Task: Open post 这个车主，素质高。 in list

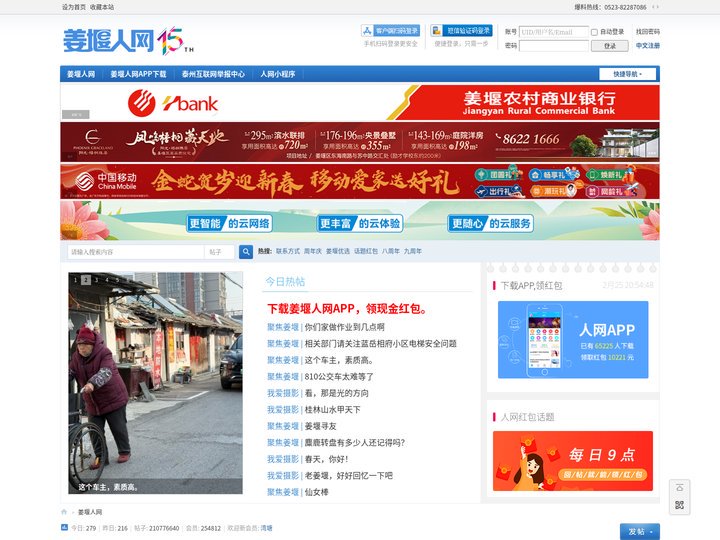Action: click(339, 360)
